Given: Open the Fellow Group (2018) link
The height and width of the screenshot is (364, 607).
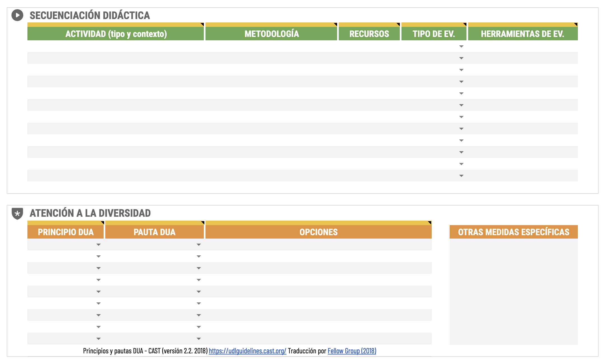Looking at the screenshot, I should [352, 351].
